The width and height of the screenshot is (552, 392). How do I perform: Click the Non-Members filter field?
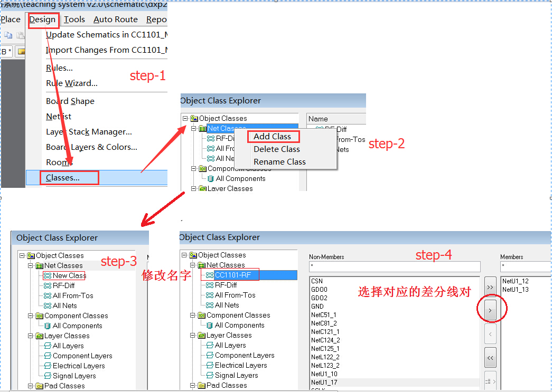point(394,266)
